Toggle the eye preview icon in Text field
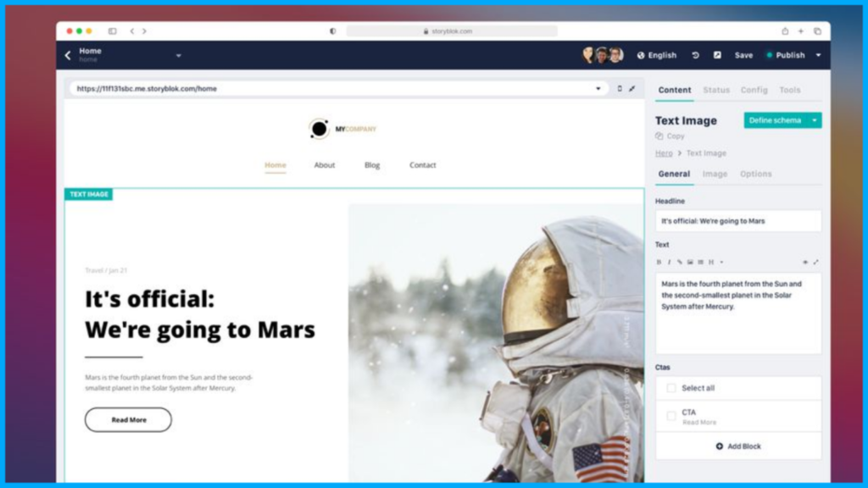 coord(805,262)
